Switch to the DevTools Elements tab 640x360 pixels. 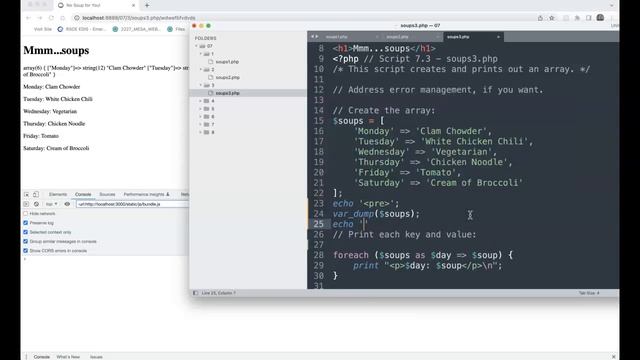click(58, 194)
